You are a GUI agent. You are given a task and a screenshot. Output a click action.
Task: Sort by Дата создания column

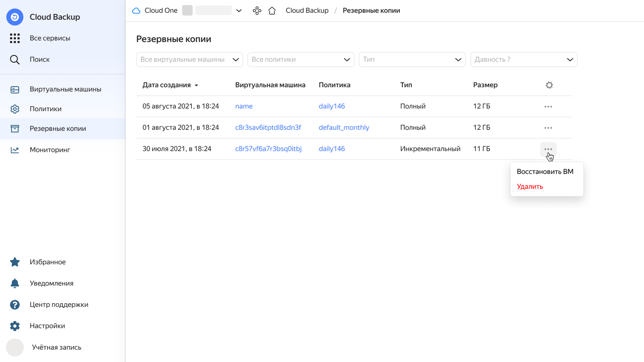coord(170,85)
